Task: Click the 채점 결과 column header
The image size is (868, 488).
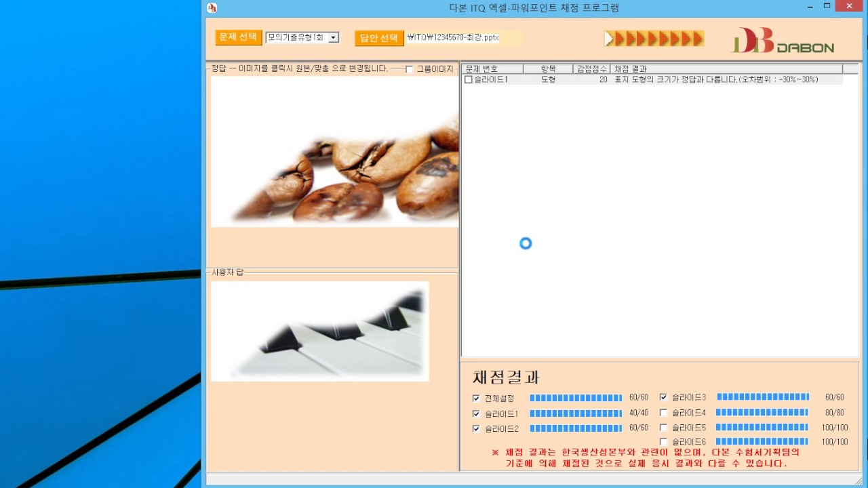Action: (x=726, y=68)
